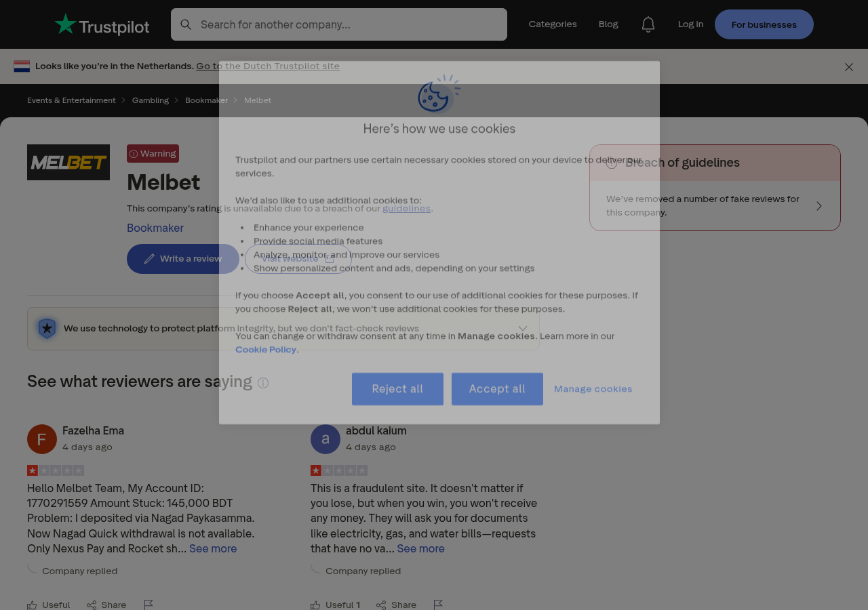Expand the platform integrity notice
The height and width of the screenshot is (610, 868).
click(523, 329)
